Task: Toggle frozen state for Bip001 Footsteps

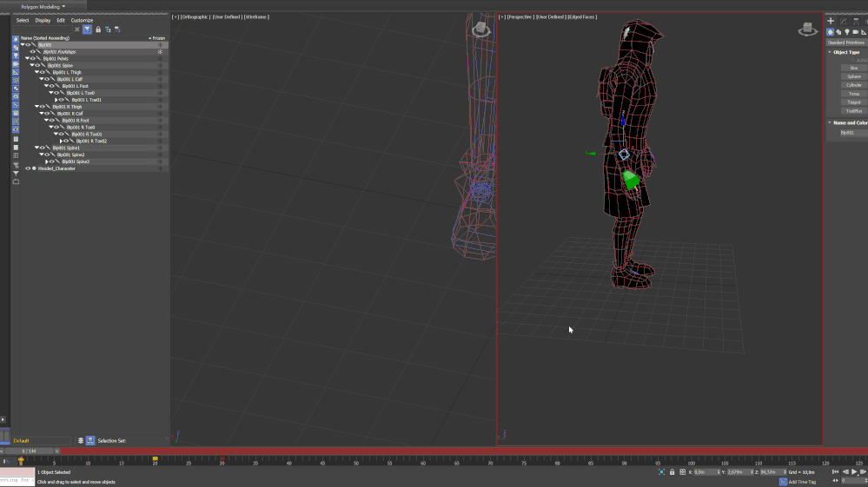Action: click(x=160, y=52)
